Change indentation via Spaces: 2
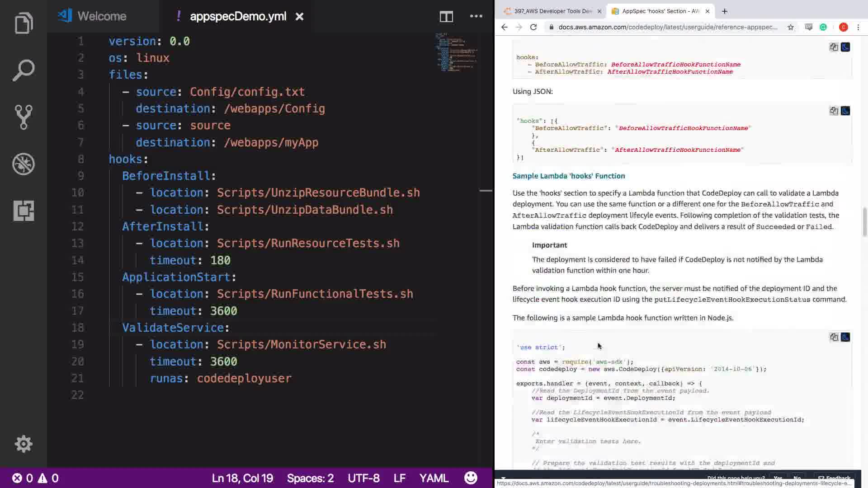 coord(310,478)
